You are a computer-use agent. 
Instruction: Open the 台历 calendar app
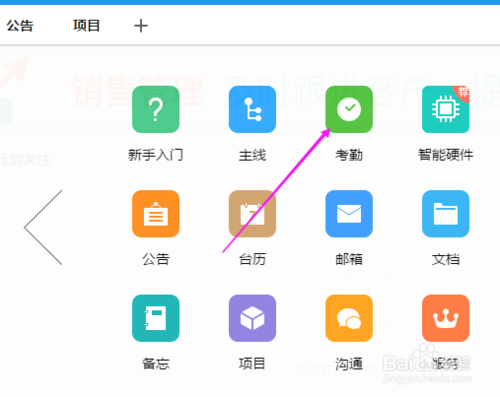pyautogui.click(x=252, y=214)
